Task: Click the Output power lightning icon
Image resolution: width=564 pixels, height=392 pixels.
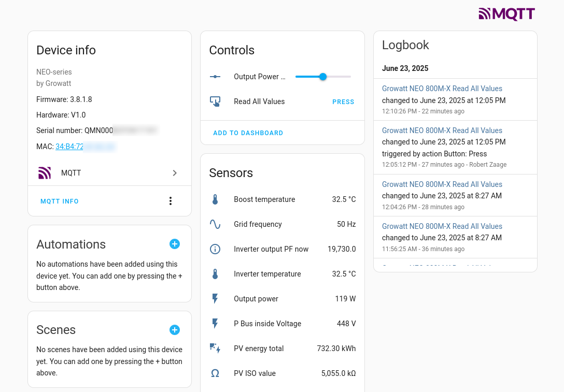Action: point(215,299)
